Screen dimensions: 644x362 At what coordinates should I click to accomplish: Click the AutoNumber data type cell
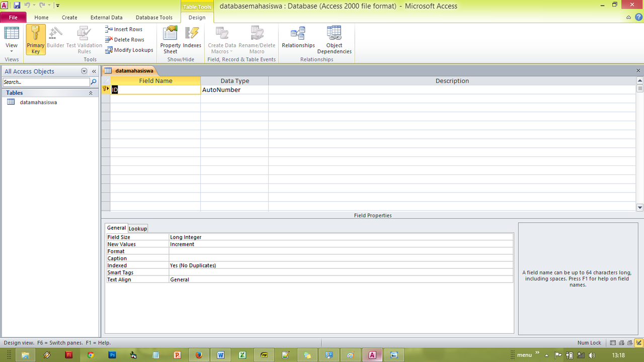(x=234, y=90)
